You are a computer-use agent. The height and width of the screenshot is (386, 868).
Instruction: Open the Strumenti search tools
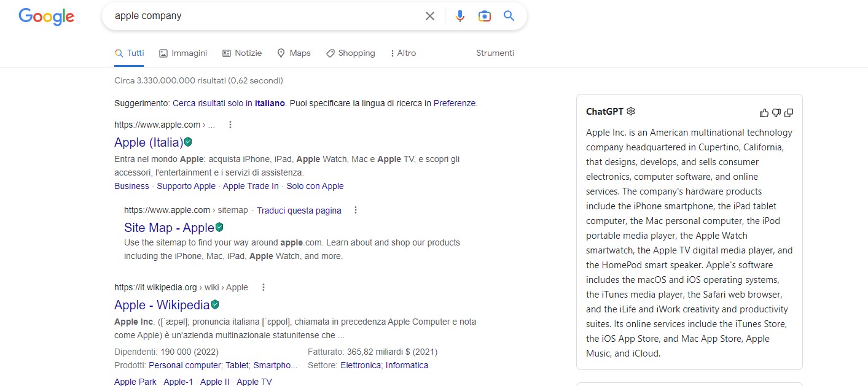[x=495, y=53]
